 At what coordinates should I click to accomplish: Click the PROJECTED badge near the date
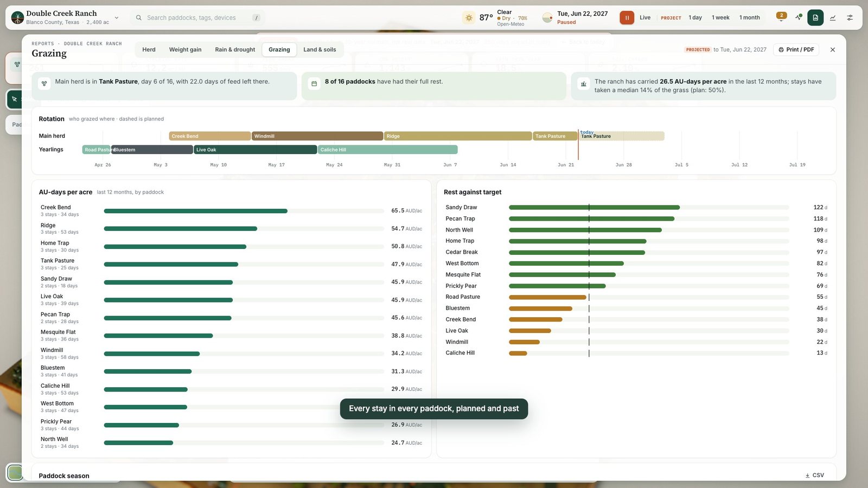point(698,49)
